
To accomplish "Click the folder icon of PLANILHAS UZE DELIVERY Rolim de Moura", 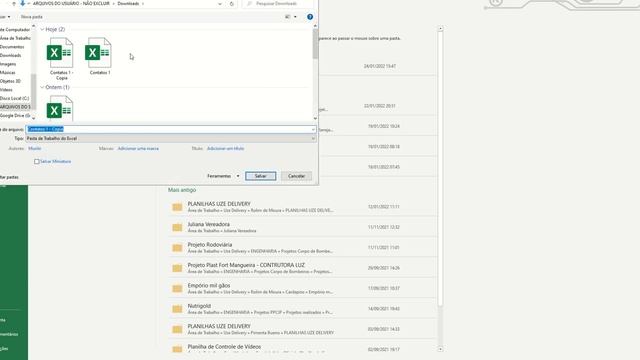I will (x=177, y=207).
